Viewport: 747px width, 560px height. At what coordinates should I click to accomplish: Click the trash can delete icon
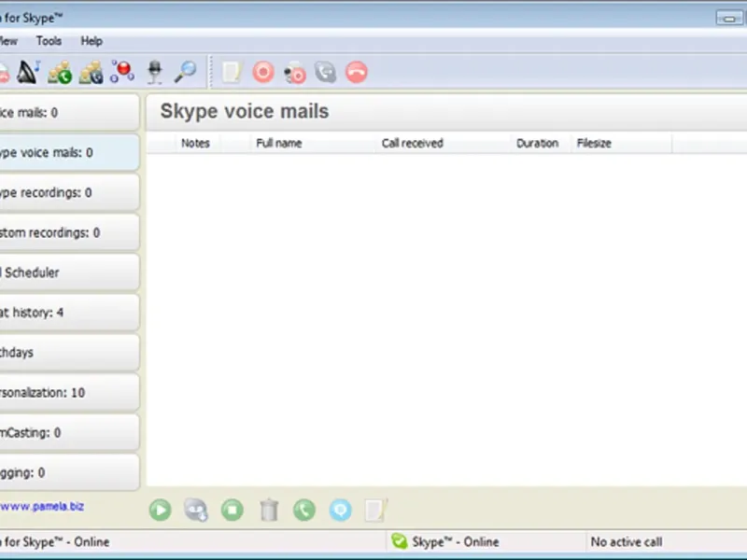click(x=269, y=510)
